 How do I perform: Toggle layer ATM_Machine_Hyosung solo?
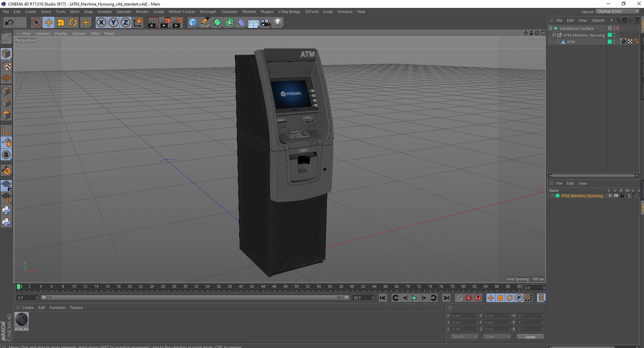(610, 196)
